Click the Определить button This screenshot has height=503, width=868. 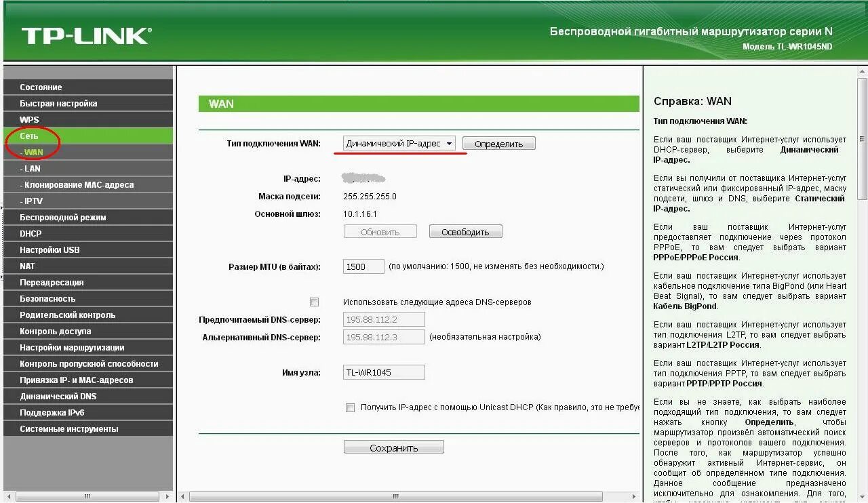click(x=499, y=144)
